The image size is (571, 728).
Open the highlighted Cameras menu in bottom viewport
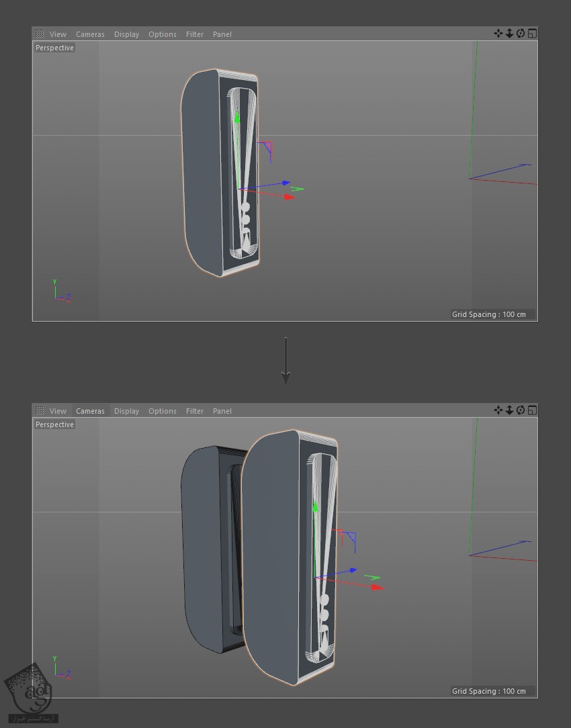point(90,411)
